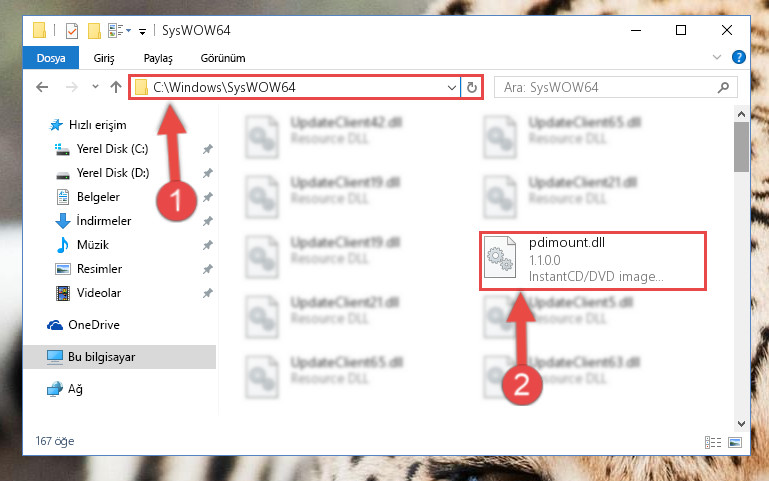
Task: Click the New folder icon in title bar
Action: [94, 30]
